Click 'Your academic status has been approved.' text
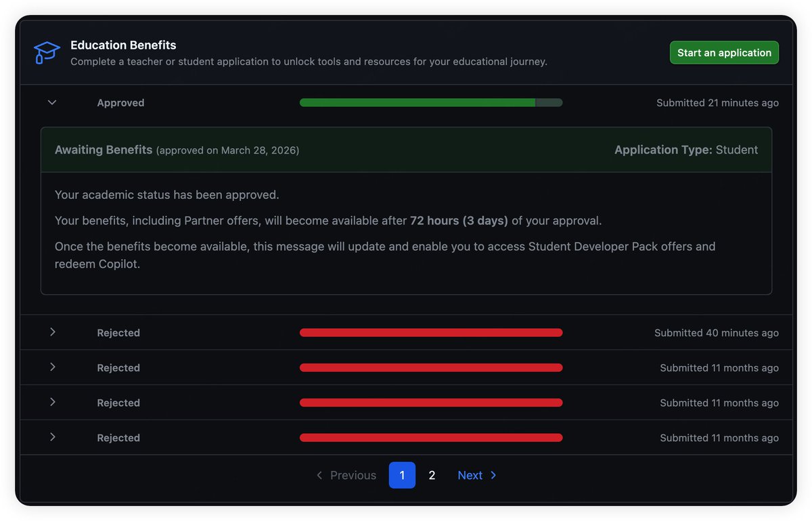 (167, 195)
